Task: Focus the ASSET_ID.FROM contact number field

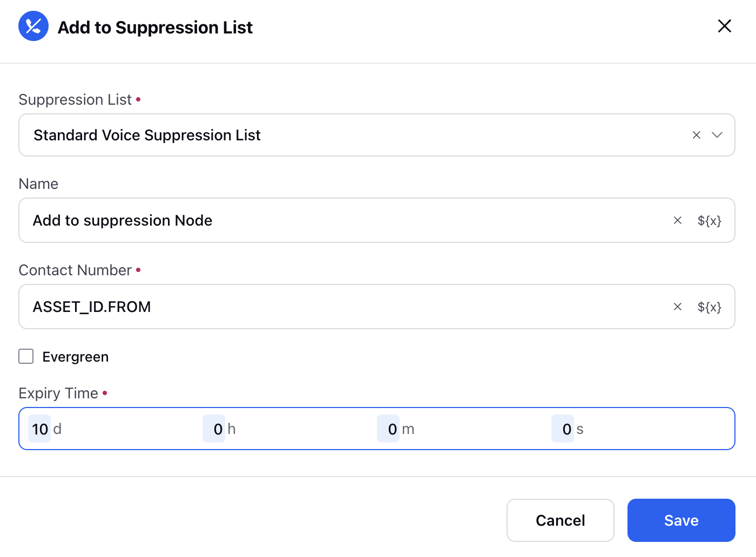Action: [x=377, y=307]
